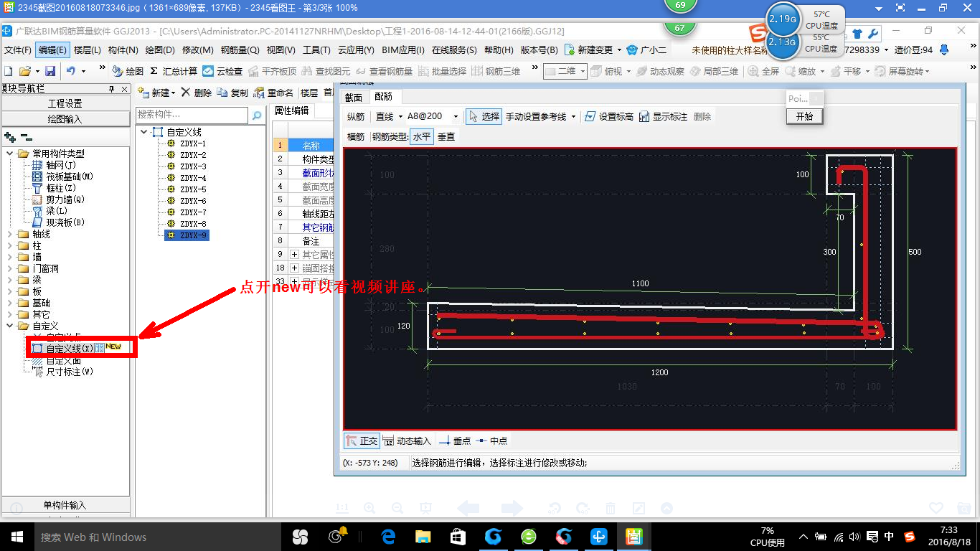980x551 pixels.
Task: Open the 楼层(L) menu
Action: pyautogui.click(x=88, y=50)
